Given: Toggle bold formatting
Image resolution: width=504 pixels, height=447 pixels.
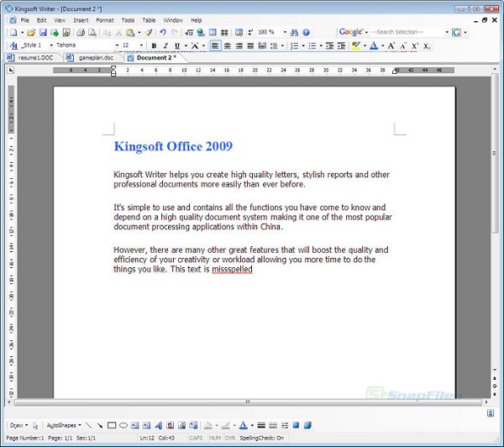Looking at the screenshot, I should tap(154, 46).
